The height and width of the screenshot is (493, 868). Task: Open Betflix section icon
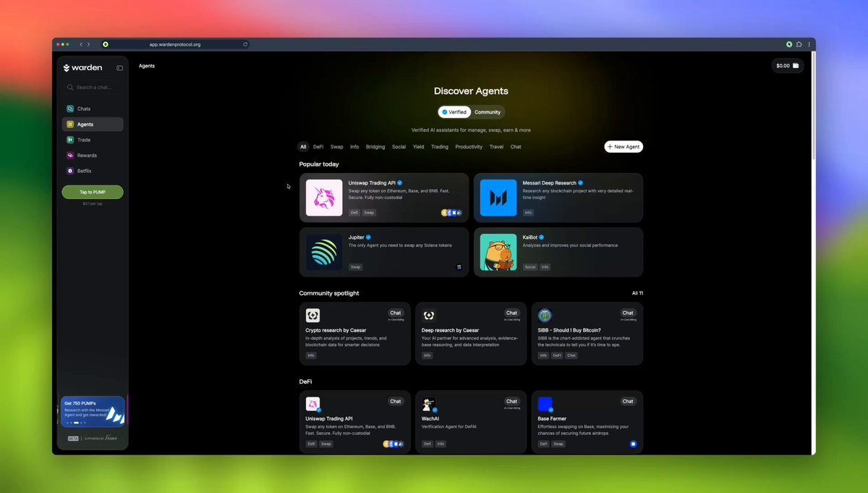70,171
